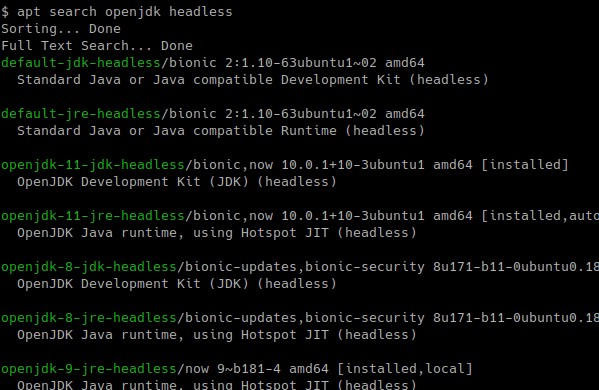Select the command line 'apt search openjdk headless'

125,12
